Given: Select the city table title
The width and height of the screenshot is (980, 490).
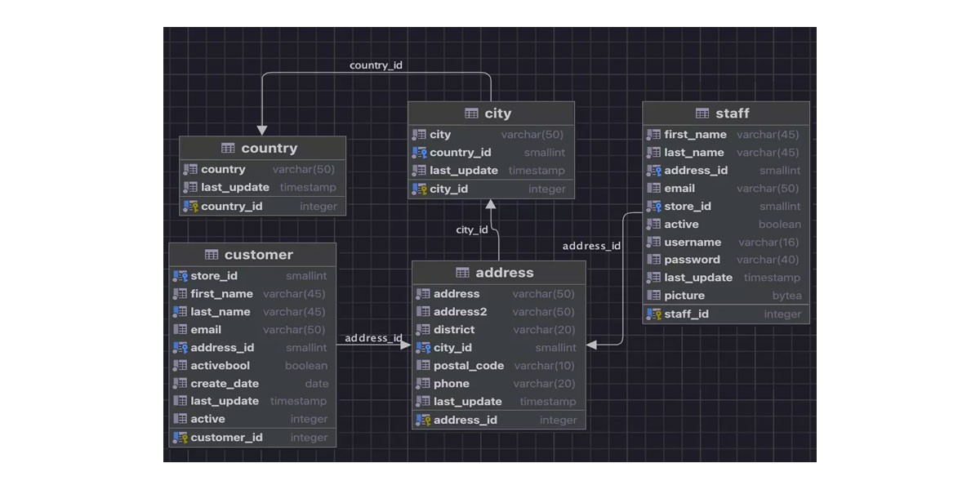Looking at the screenshot, I should [498, 114].
